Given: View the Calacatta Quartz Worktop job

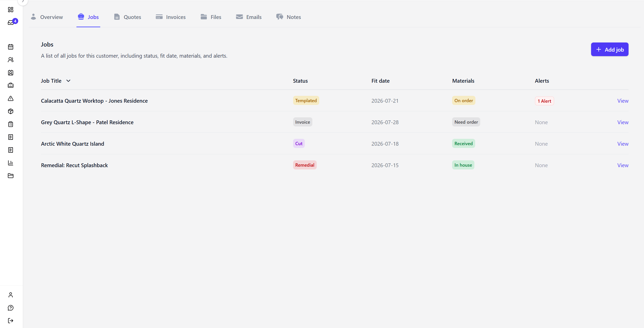Looking at the screenshot, I should (x=623, y=101).
